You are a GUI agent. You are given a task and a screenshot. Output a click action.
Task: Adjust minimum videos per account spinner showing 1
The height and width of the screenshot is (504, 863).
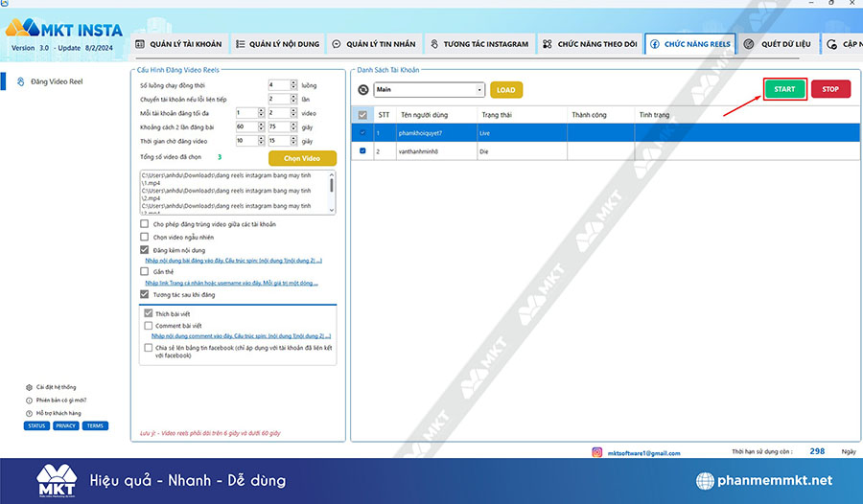click(x=261, y=113)
